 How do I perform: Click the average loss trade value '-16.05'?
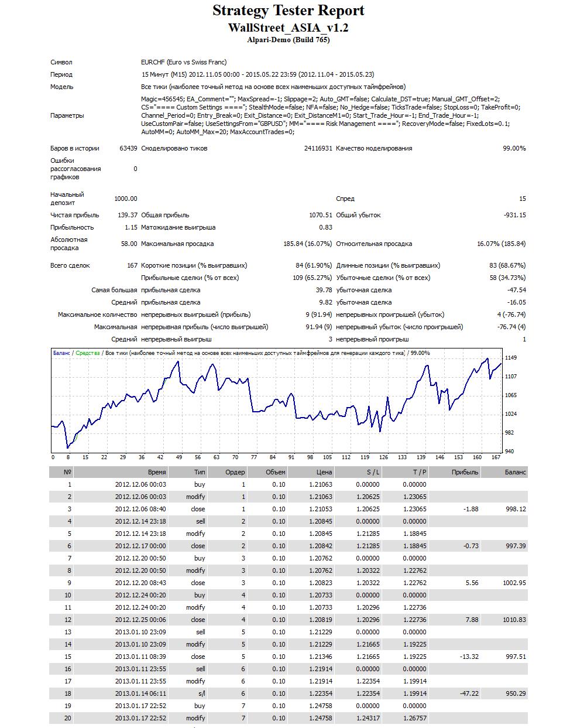pyautogui.click(x=517, y=302)
